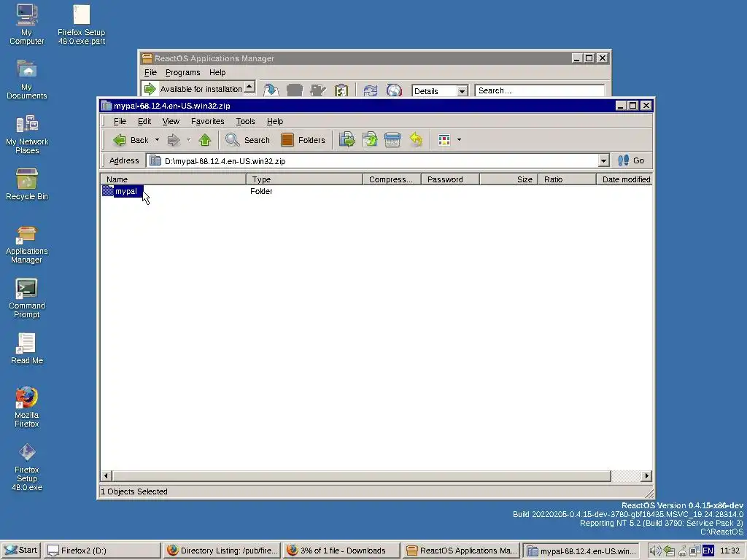Click the horizontal scrollbar left arrow
The image size is (747, 560).
[x=107, y=475]
